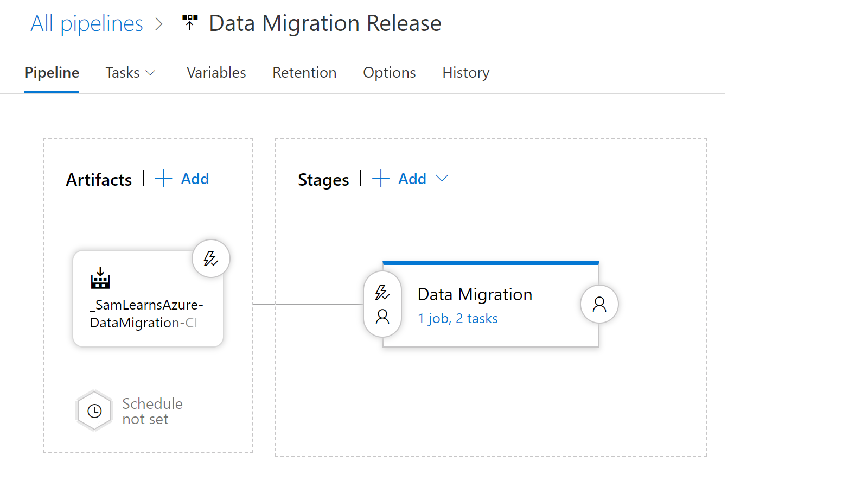868x480 pixels.
Task: Open the '1 job, 2 tasks' link
Action: [457, 319]
